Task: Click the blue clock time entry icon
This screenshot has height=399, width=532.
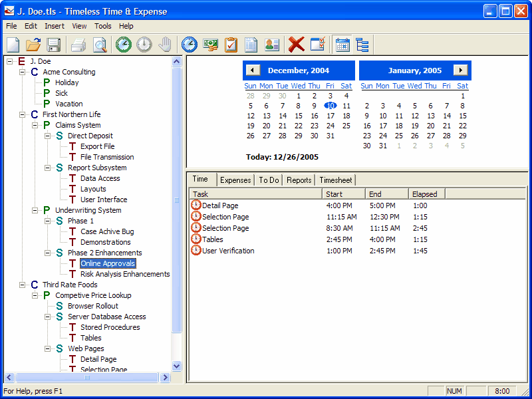Action: (x=190, y=45)
